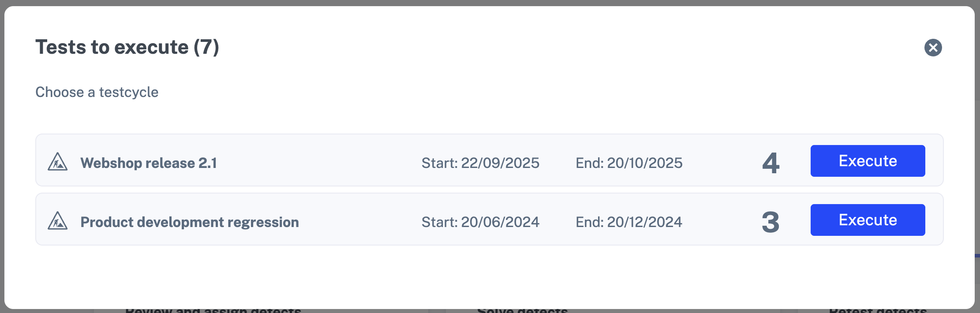Execute the Product development regression testcycle
This screenshot has height=313, width=980.
[x=868, y=220]
